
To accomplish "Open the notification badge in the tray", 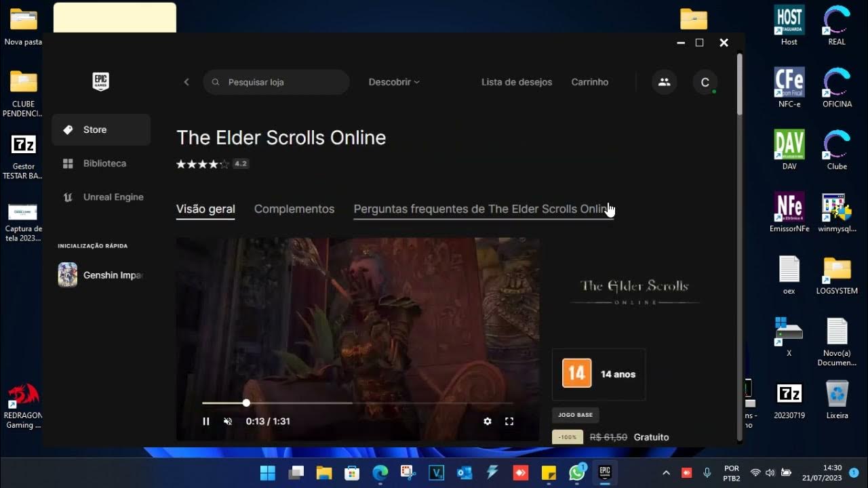I will coord(854,472).
